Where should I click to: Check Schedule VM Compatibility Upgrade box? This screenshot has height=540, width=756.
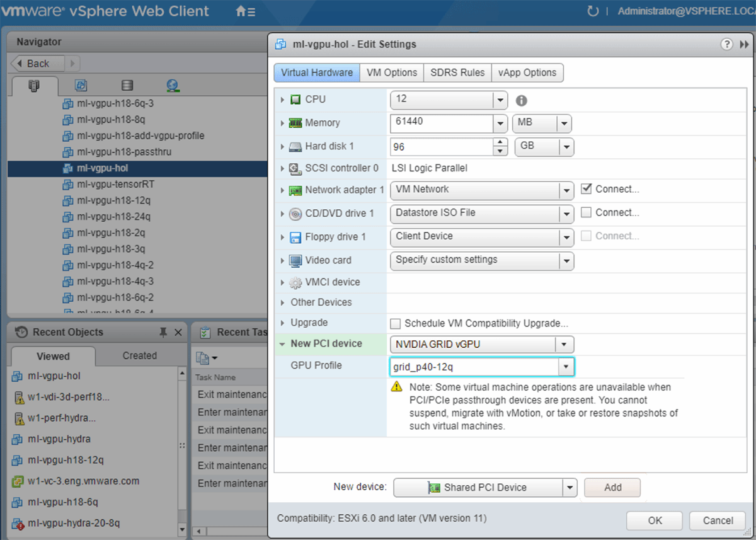[396, 324]
